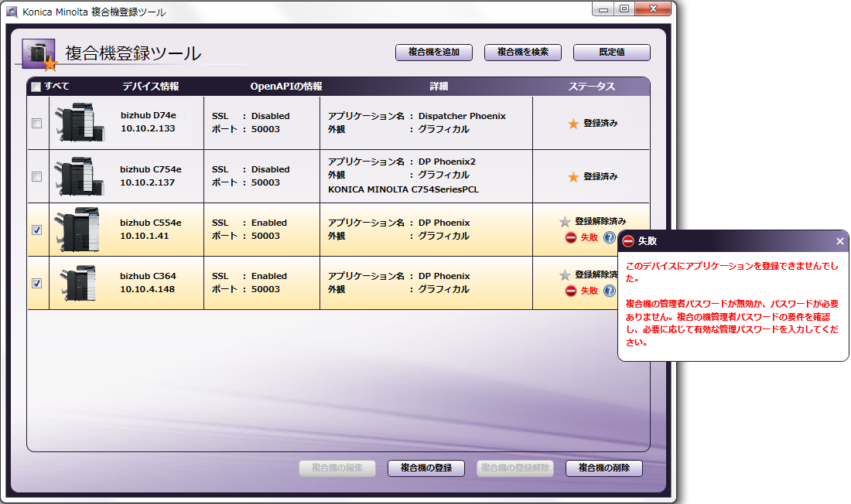
Task: Check the bizhub C754e row checkbox
Action: [x=36, y=176]
